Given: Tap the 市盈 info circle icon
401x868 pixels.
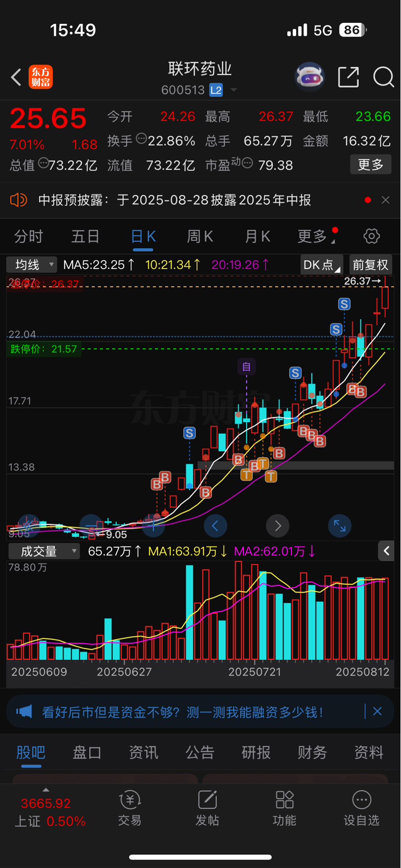Looking at the screenshot, I should pyautogui.click(x=248, y=163).
